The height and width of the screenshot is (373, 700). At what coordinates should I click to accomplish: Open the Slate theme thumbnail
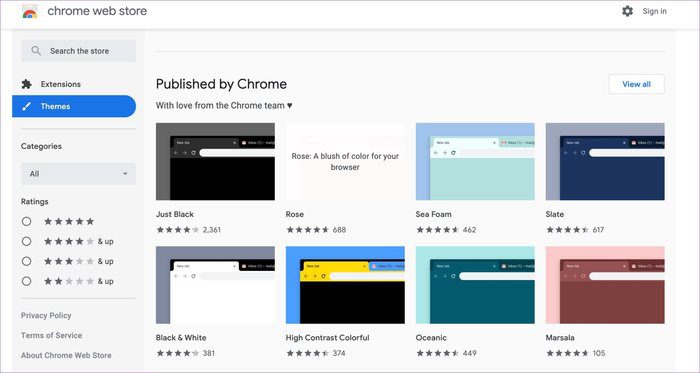tap(605, 162)
